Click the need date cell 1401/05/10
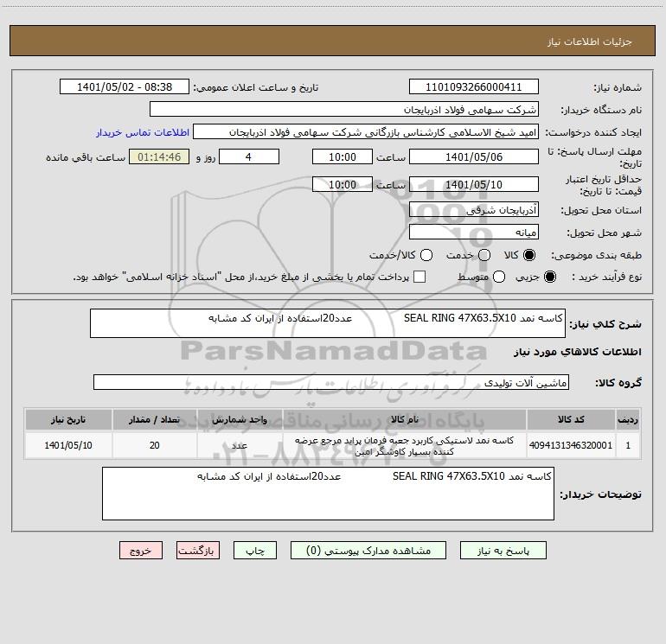Screen dimensions: 666x644 tap(68, 445)
